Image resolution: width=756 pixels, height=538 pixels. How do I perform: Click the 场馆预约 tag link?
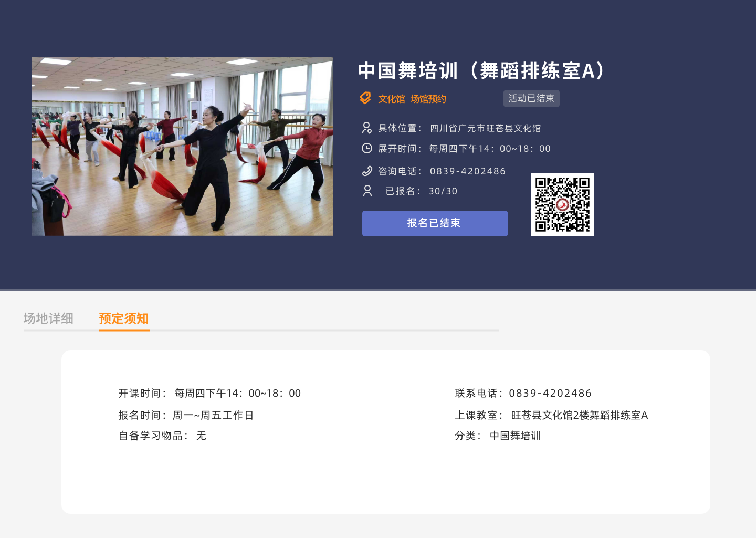point(428,99)
